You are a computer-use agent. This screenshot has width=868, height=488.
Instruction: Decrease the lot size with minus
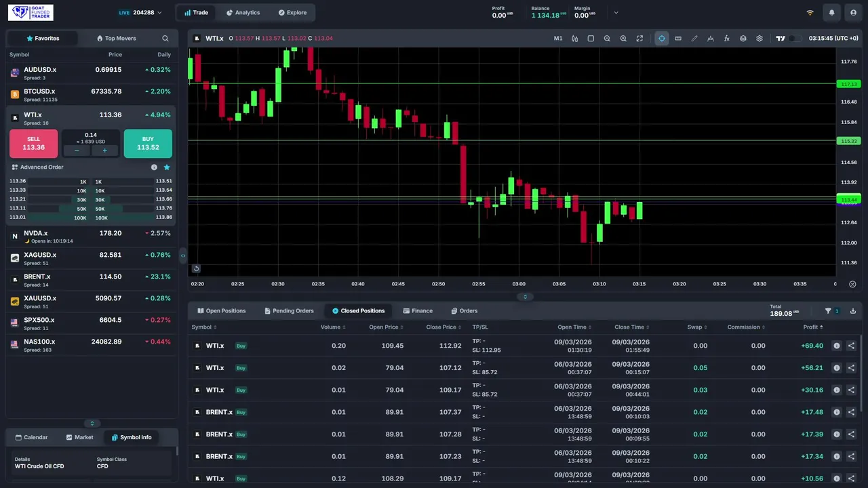[77, 150]
